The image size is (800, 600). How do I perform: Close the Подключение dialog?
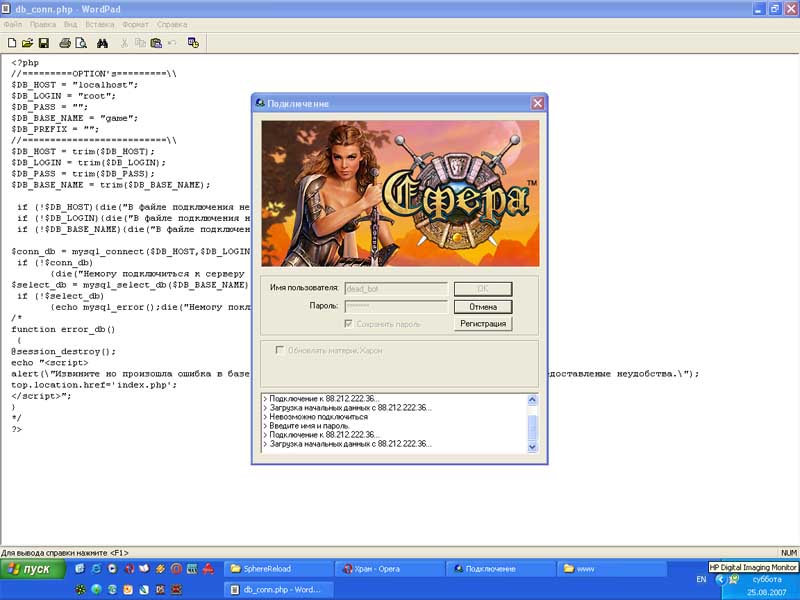(x=537, y=104)
